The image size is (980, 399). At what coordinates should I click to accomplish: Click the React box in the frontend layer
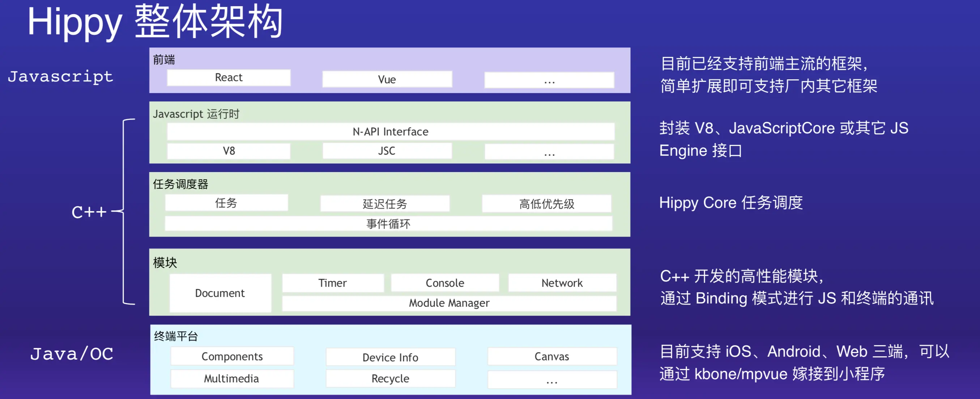229,78
